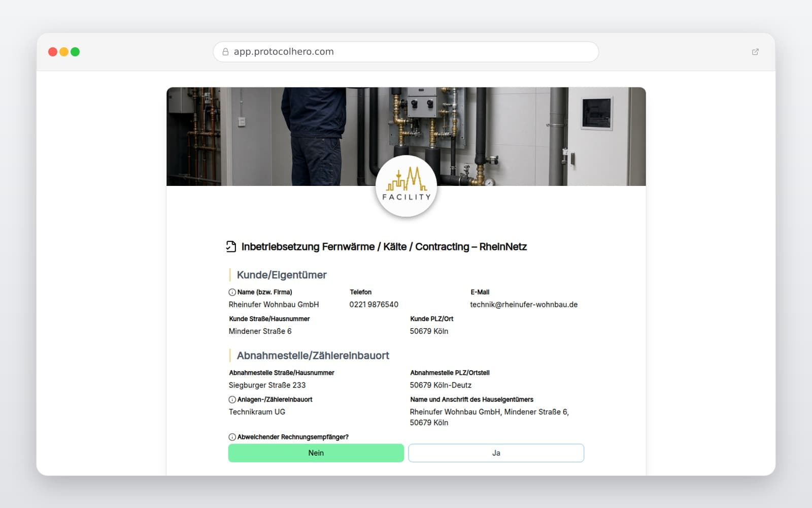Click the heating room banner image
Image resolution: width=812 pixels, height=508 pixels.
406,137
